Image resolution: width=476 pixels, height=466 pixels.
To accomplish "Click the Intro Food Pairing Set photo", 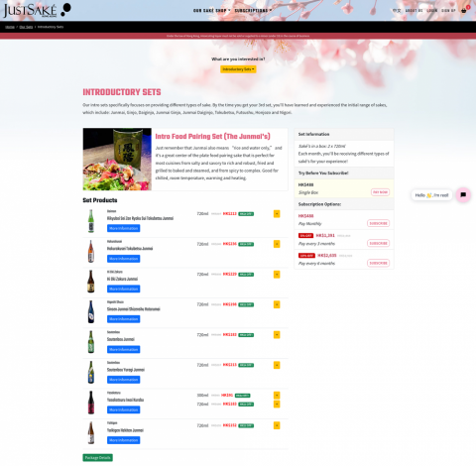I will [117, 160].
